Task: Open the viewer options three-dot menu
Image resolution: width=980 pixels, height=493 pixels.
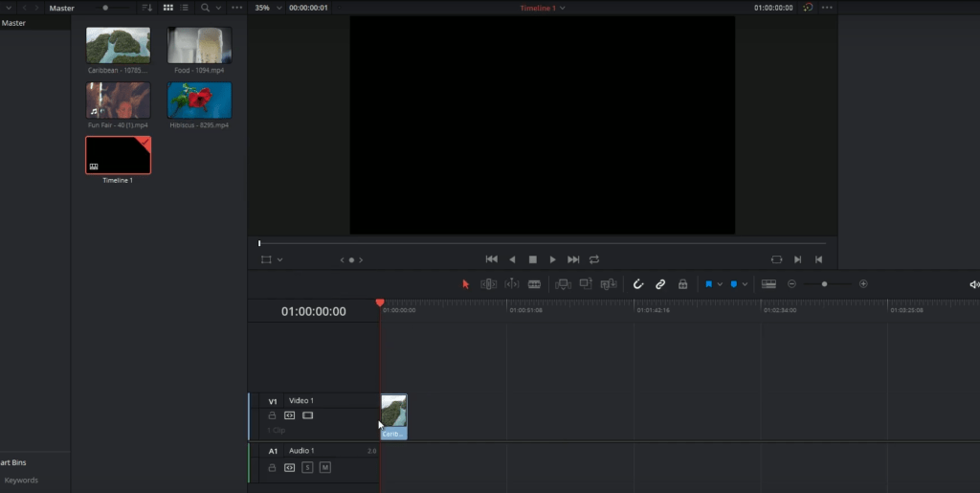Action: (828, 8)
